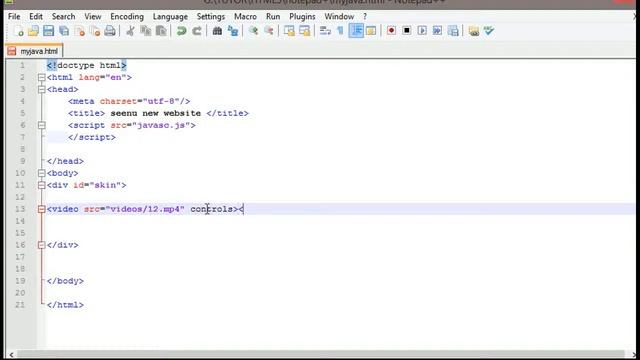The height and width of the screenshot is (360, 640).
Task: Click the Save All toolbar icon
Action: 64,31
